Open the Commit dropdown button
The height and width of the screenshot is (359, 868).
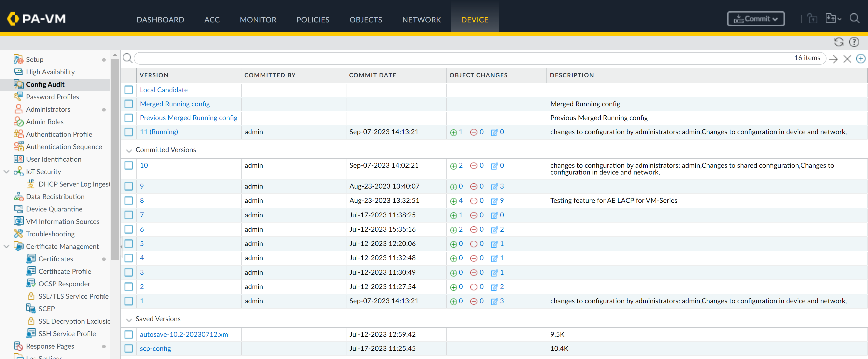click(755, 19)
